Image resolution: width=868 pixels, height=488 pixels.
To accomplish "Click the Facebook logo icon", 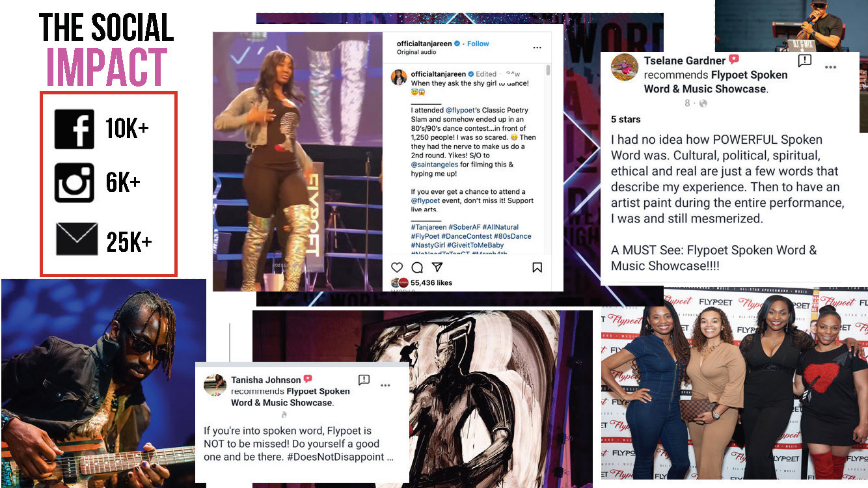I will (74, 129).
